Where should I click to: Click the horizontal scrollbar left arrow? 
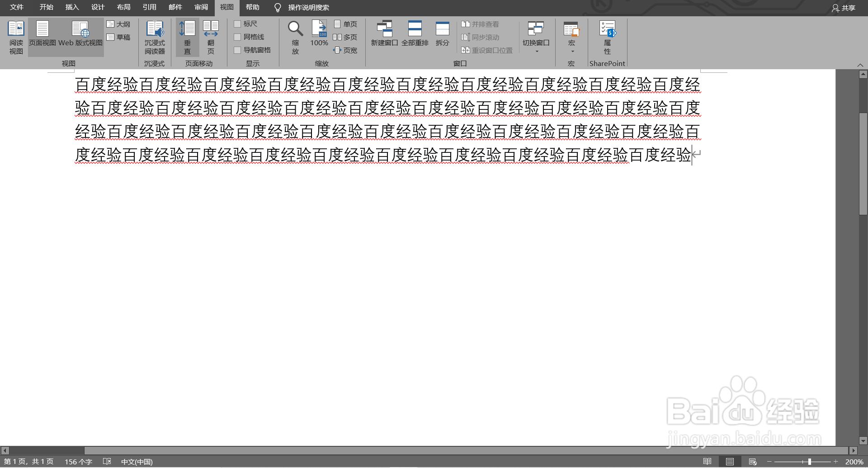(x=5, y=450)
